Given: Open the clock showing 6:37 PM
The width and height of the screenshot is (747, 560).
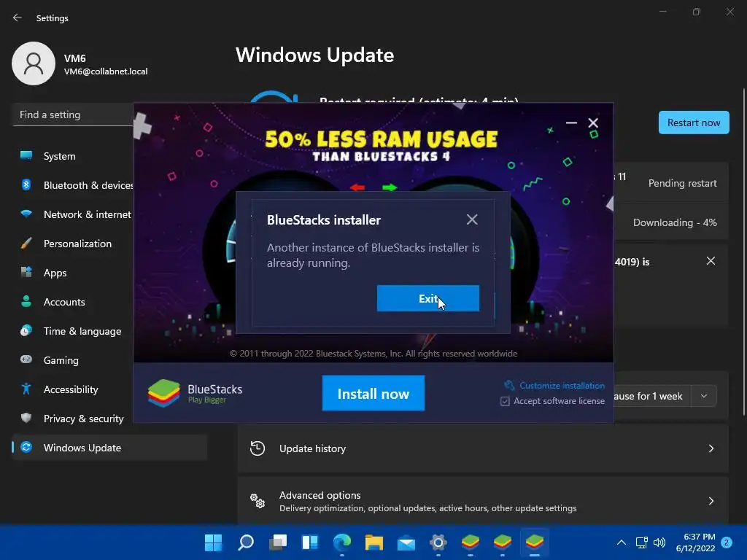Looking at the screenshot, I should click(x=695, y=542).
